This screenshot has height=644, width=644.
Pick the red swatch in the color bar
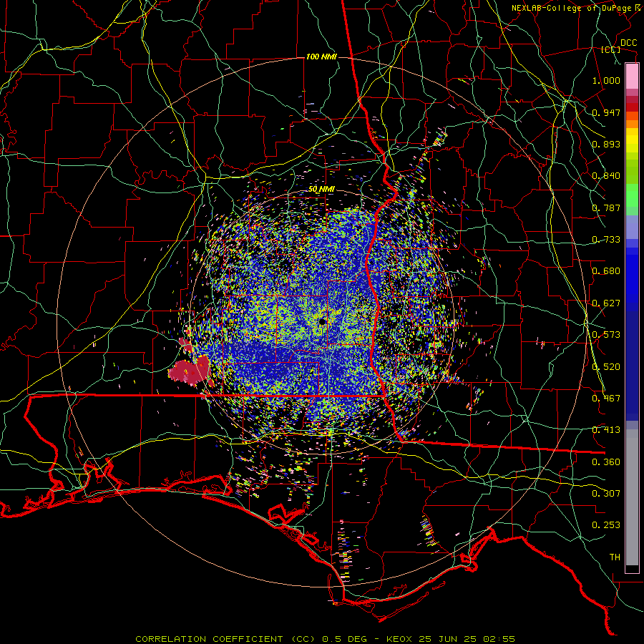[632, 107]
